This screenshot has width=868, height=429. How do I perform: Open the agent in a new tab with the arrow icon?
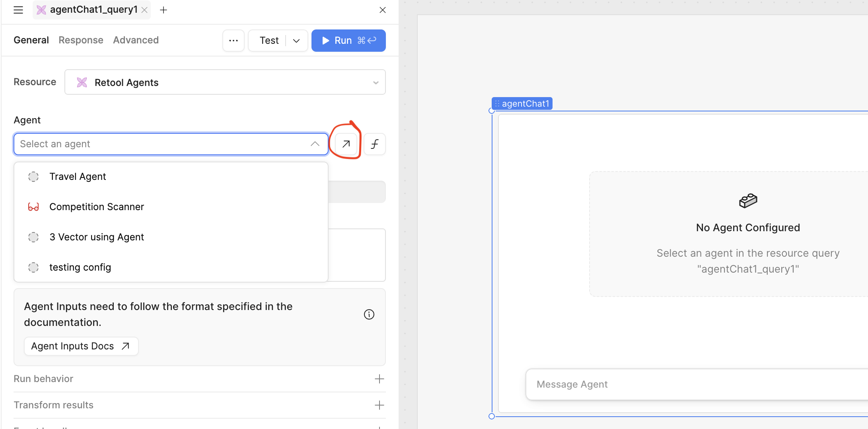(346, 144)
